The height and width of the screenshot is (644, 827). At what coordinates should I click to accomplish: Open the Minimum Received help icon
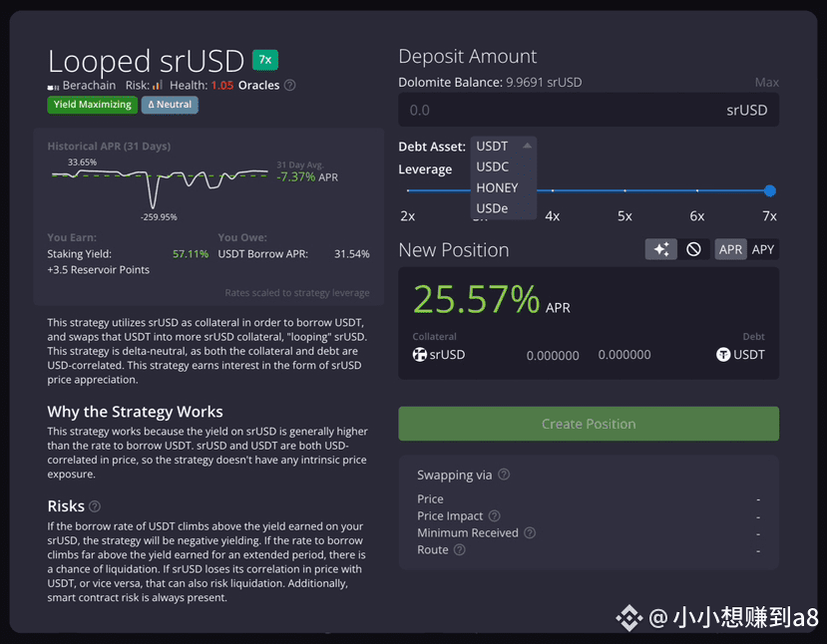(530, 532)
